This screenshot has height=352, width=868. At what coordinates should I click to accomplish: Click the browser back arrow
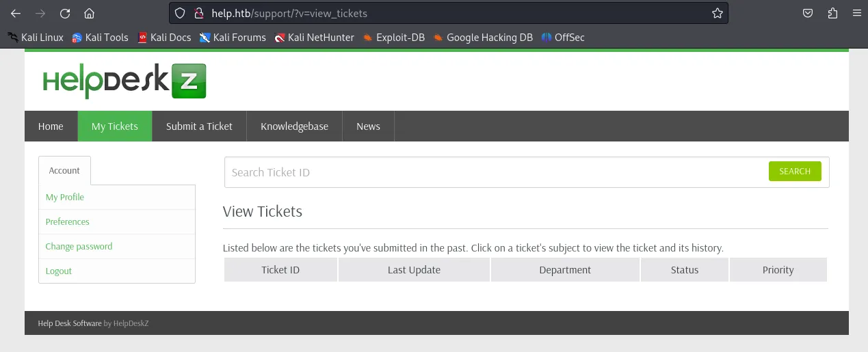[16, 13]
